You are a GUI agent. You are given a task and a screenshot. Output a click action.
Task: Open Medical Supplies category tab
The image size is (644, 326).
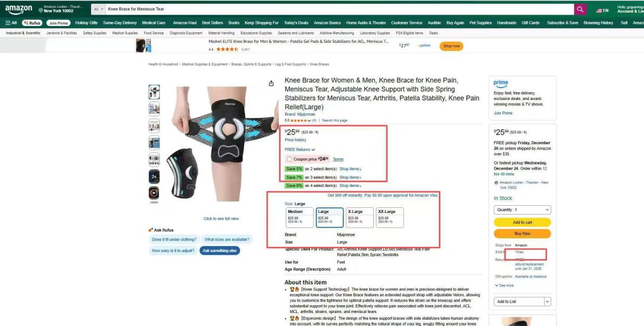125,33
